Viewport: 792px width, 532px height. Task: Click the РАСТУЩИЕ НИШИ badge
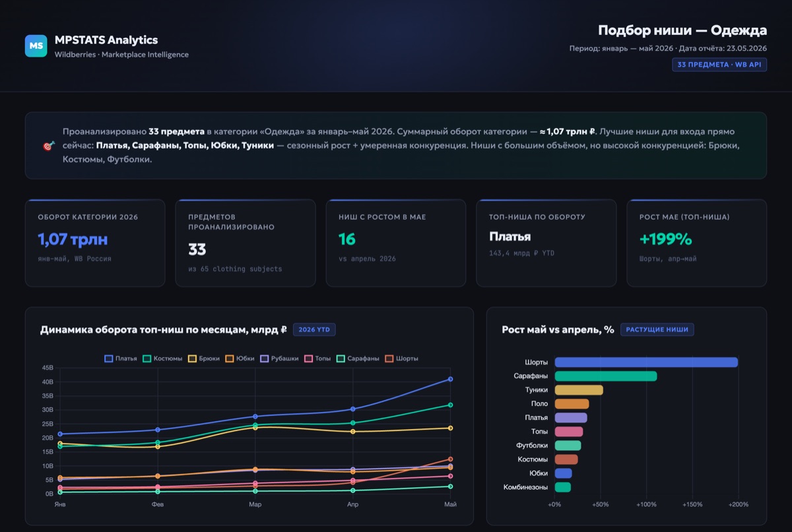tap(657, 329)
